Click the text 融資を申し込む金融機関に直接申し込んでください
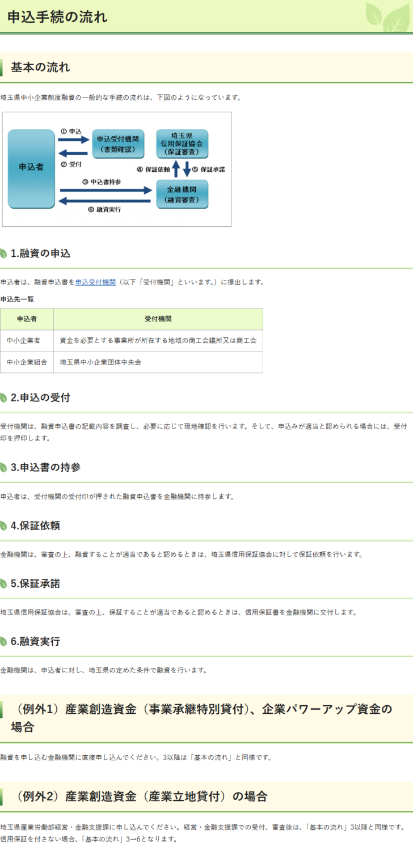Image resolution: width=413 pixels, height=868 pixels. click(136, 757)
